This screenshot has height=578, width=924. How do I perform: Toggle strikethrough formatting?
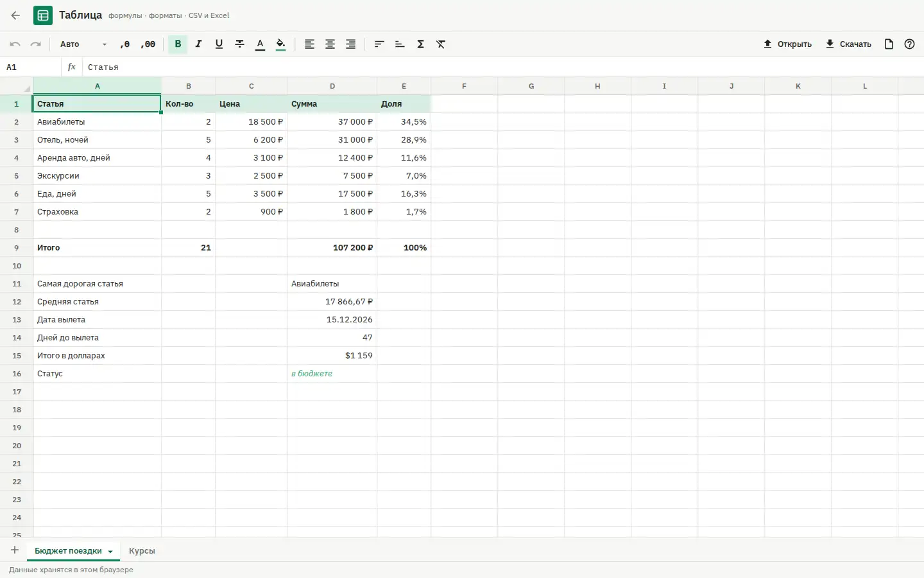(x=239, y=44)
